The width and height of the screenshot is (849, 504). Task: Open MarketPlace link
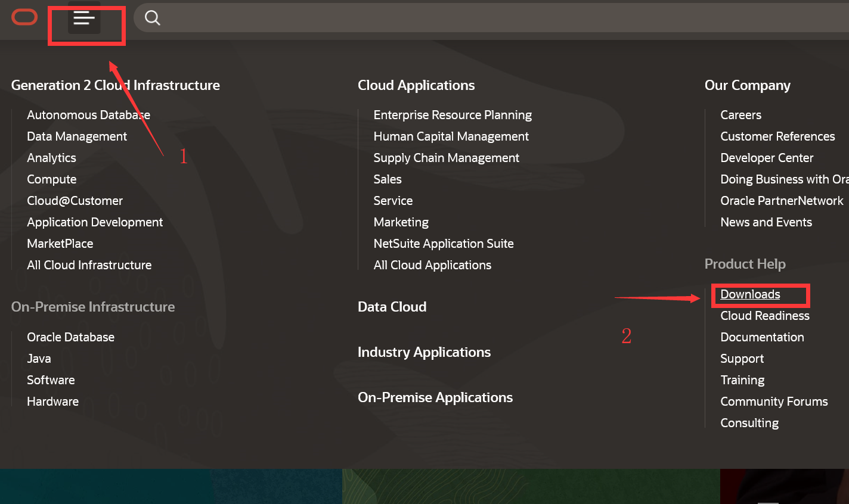pos(60,244)
